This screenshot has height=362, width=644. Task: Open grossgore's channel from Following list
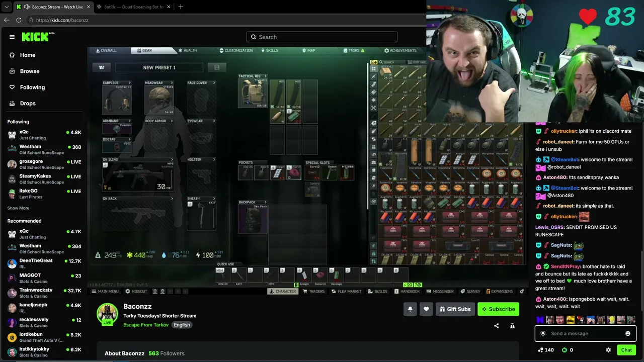coord(44,164)
